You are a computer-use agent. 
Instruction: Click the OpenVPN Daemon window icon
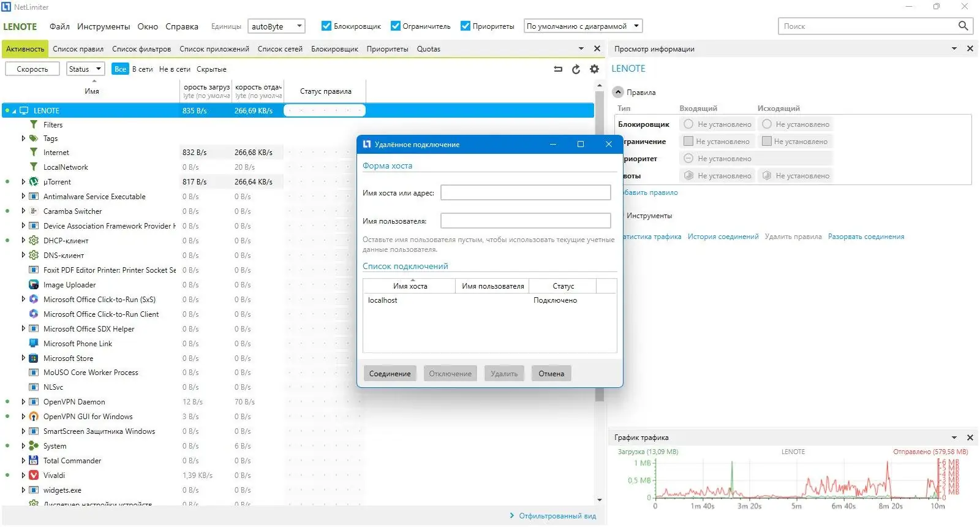click(34, 402)
